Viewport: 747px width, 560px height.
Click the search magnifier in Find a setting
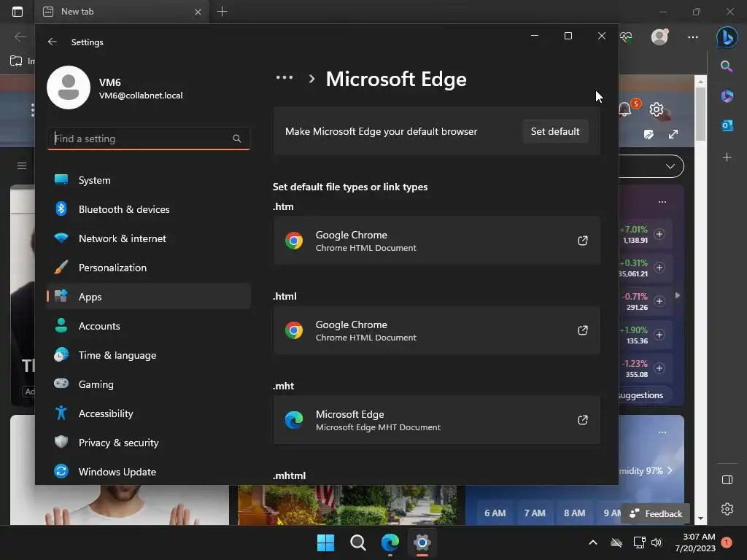pos(237,139)
